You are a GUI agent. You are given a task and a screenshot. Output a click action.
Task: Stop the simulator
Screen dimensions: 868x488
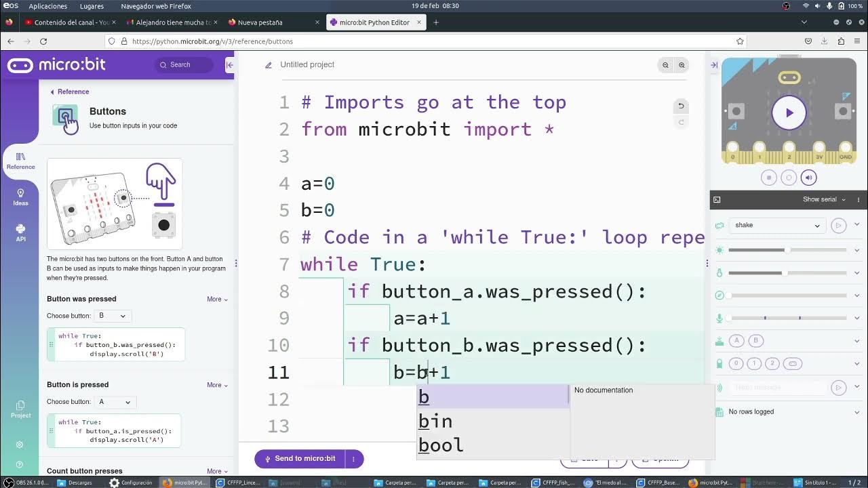768,178
